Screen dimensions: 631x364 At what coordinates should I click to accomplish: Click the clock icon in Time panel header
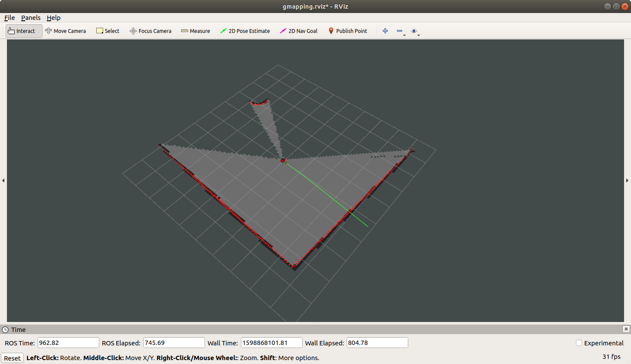point(5,330)
